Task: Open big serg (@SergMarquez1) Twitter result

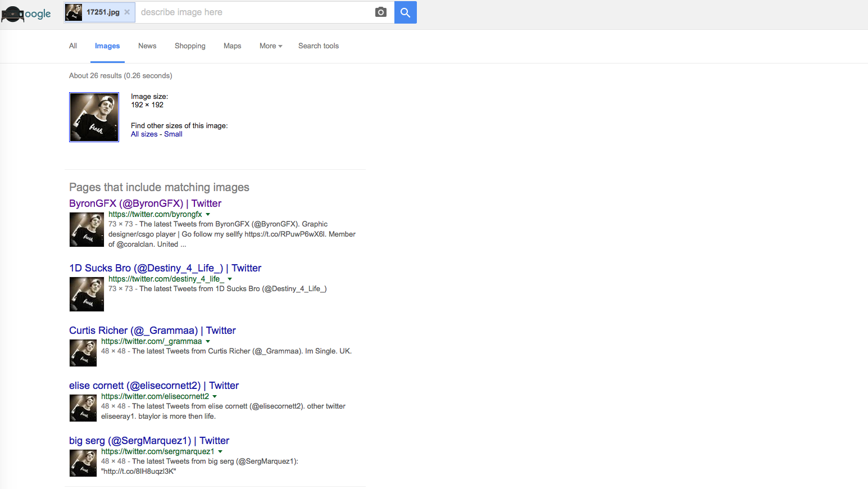Action: (x=149, y=441)
